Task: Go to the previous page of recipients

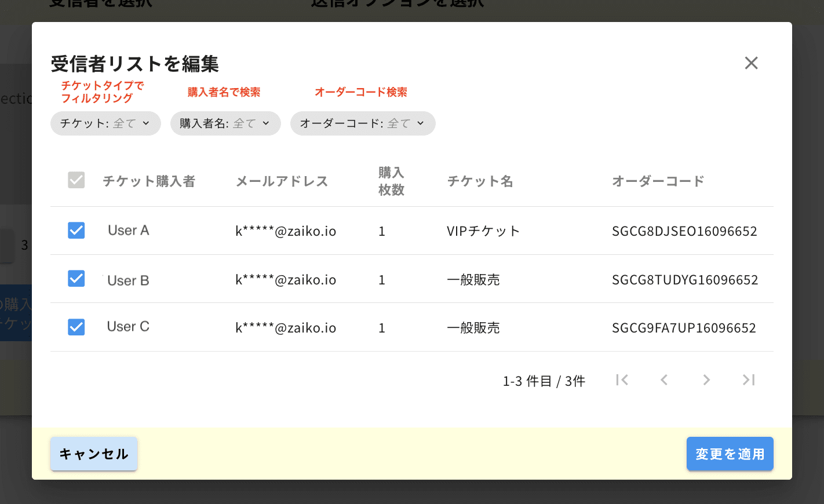Action: click(x=664, y=380)
